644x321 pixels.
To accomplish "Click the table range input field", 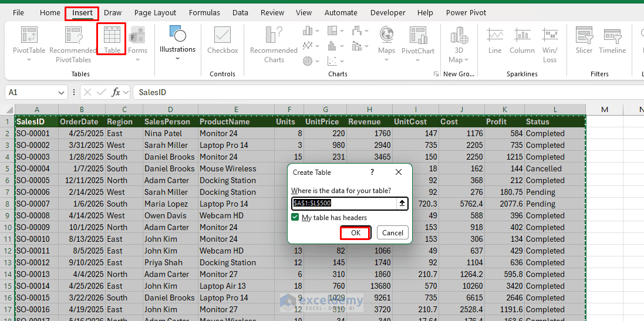I will [344, 203].
